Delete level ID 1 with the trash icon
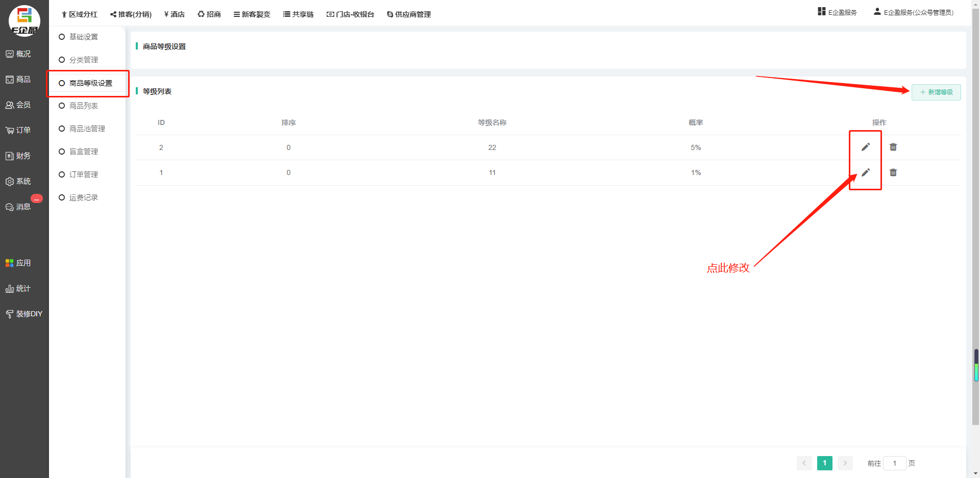The height and width of the screenshot is (478, 980). pyautogui.click(x=893, y=172)
